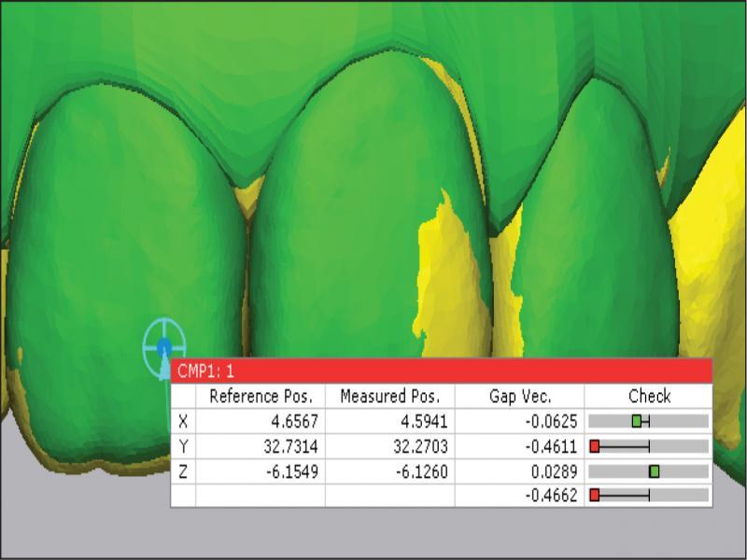Select the X row label
The width and height of the screenshot is (747, 560).
click(183, 421)
